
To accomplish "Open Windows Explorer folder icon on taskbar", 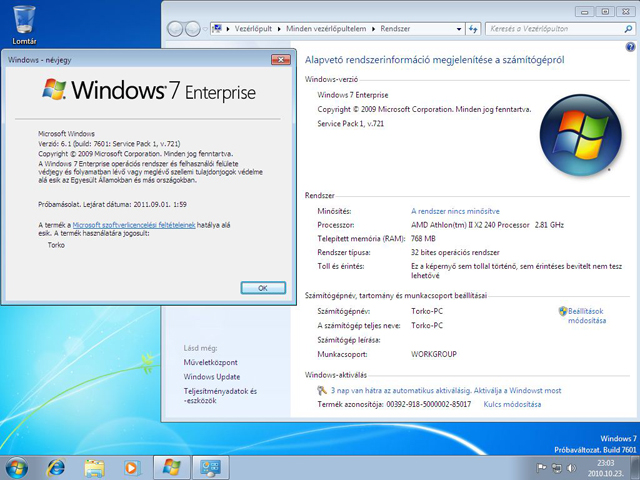I will click(94, 468).
